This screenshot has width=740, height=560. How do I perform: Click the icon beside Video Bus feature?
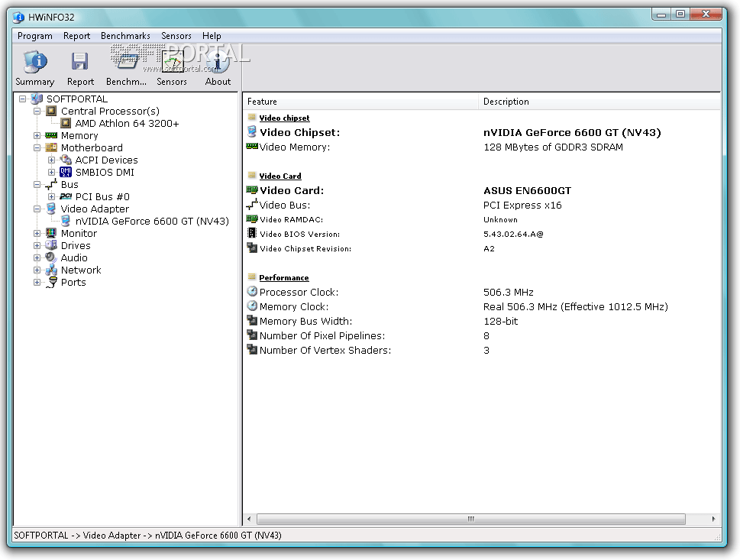[252, 205]
